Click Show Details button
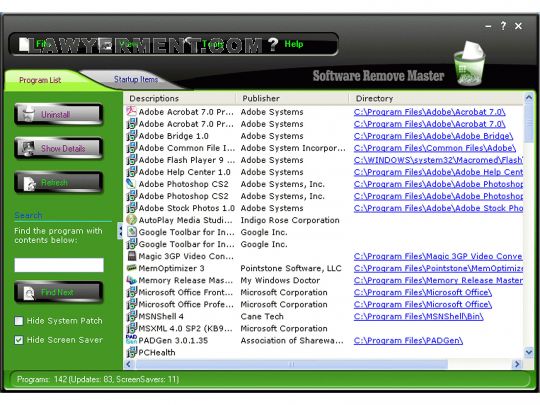540x405 pixels. click(59, 148)
